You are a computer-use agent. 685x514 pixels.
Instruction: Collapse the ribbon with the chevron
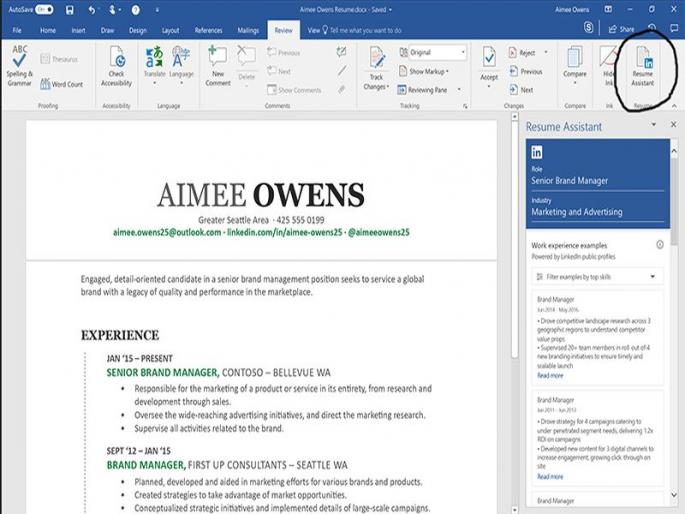[675, 106]
